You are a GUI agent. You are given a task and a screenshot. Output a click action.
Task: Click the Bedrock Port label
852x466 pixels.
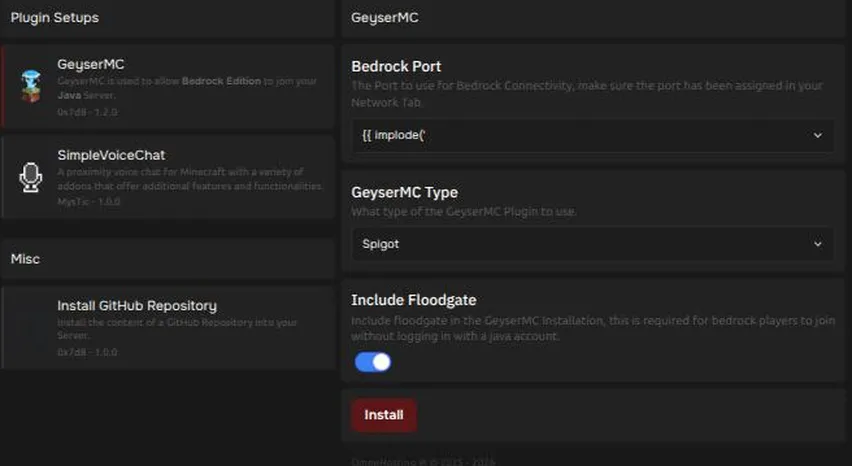pos(396,66)
